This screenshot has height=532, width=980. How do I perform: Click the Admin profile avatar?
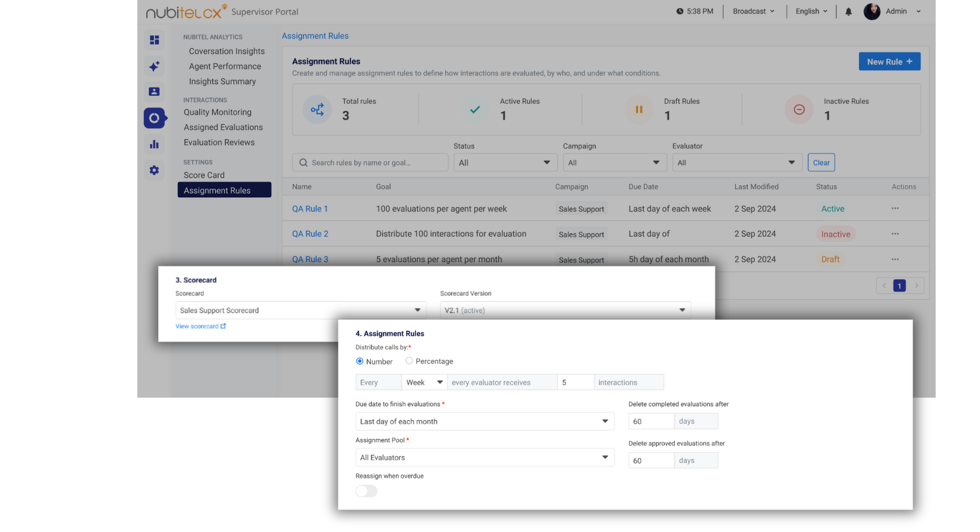[x=871, y=11]
